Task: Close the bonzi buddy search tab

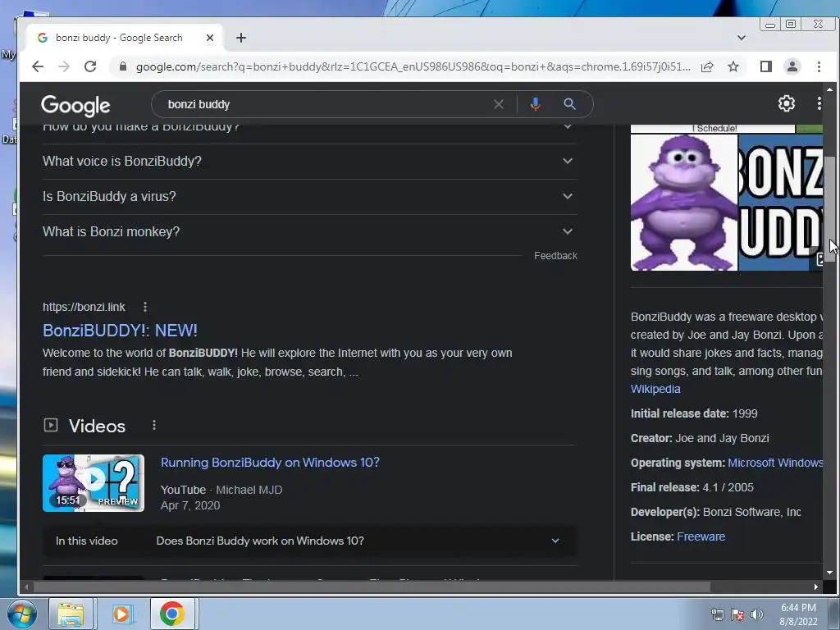Action: [x=210, y=38]
